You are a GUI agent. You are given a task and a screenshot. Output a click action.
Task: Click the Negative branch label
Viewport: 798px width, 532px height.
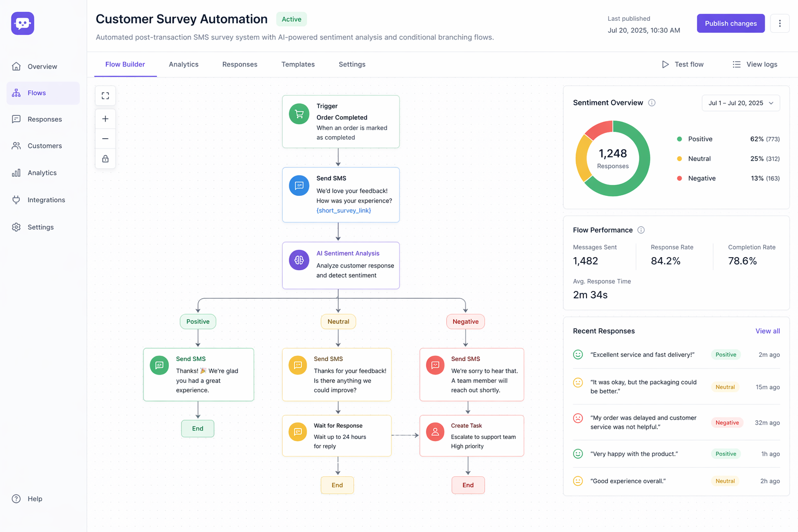coord(465,321)
